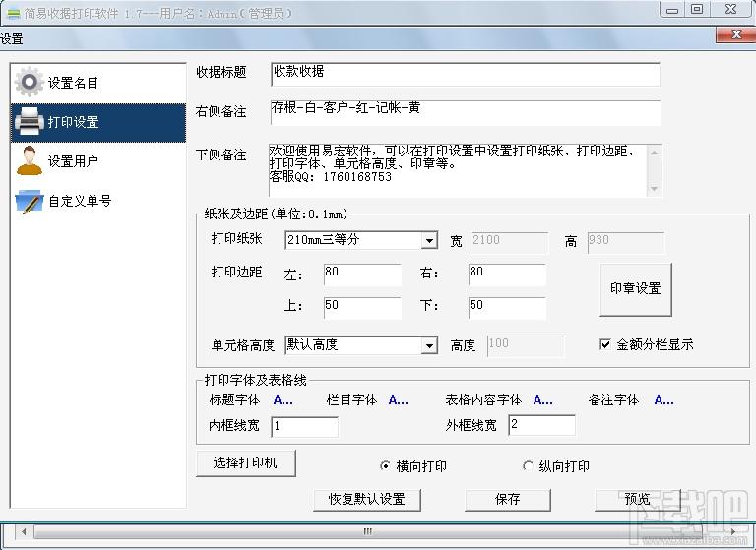Screen dimensions: 756x550
Task: Click the 内框线宽 input field
Action: (x=305, y=427)
